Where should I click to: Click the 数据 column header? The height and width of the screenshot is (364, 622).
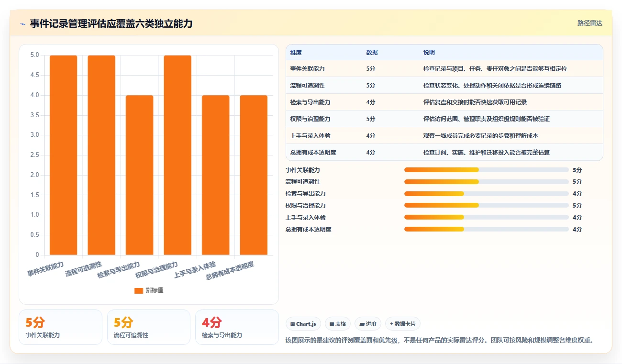tap(372, 53)
